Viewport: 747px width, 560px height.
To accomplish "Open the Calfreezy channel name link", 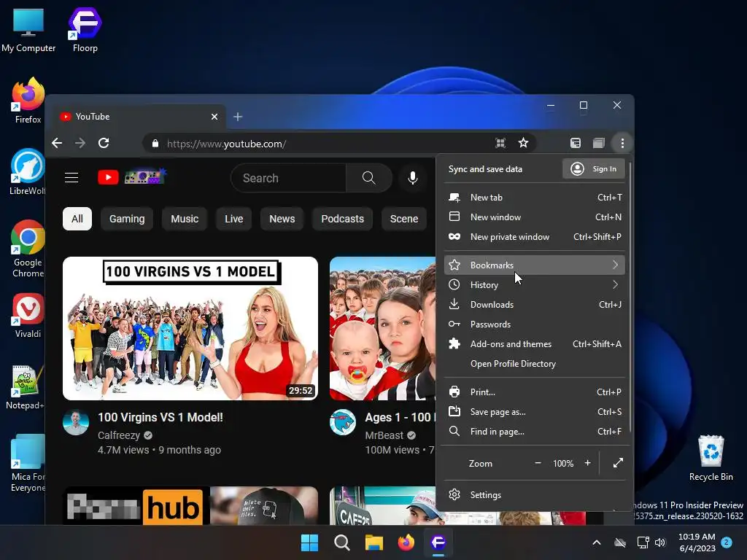I will pyautogui.click(x=119, y=435).
